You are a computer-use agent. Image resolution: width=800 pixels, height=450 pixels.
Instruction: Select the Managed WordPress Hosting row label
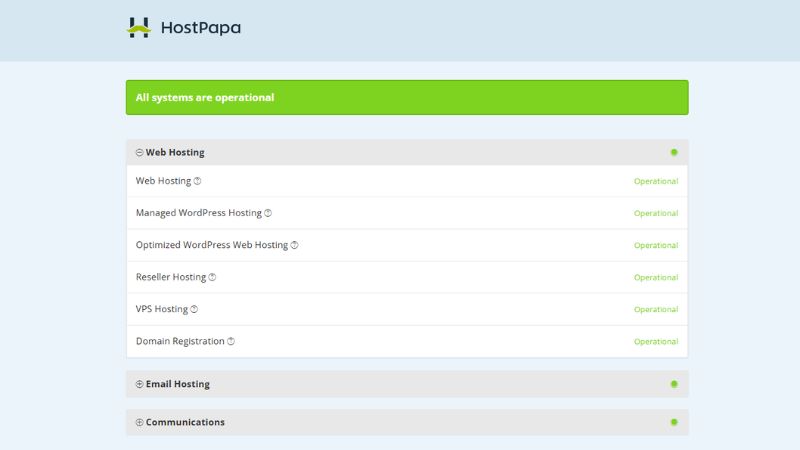[x=198, y=213]
